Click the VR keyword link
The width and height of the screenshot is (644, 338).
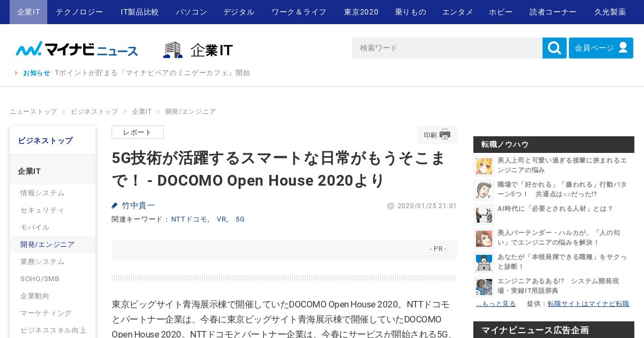coord(222,219)
